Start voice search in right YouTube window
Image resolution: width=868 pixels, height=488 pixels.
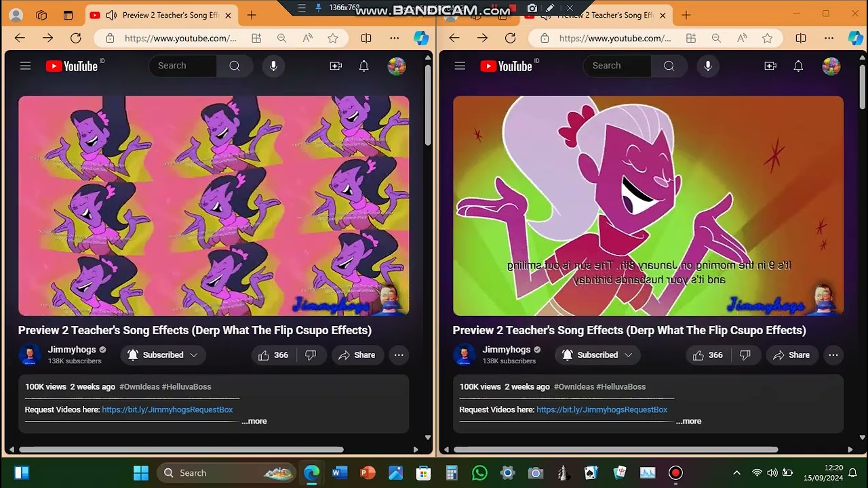[x=708, y=66]
